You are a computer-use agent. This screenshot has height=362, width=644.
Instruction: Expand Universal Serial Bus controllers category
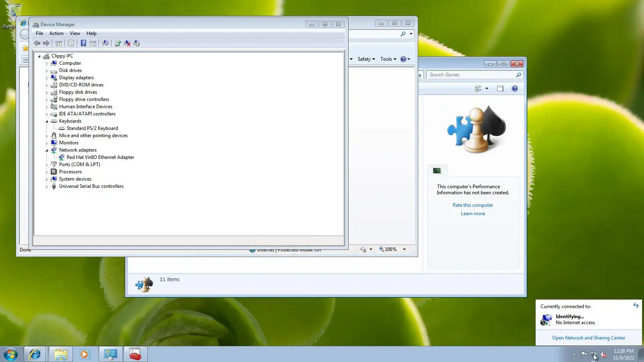47,187
